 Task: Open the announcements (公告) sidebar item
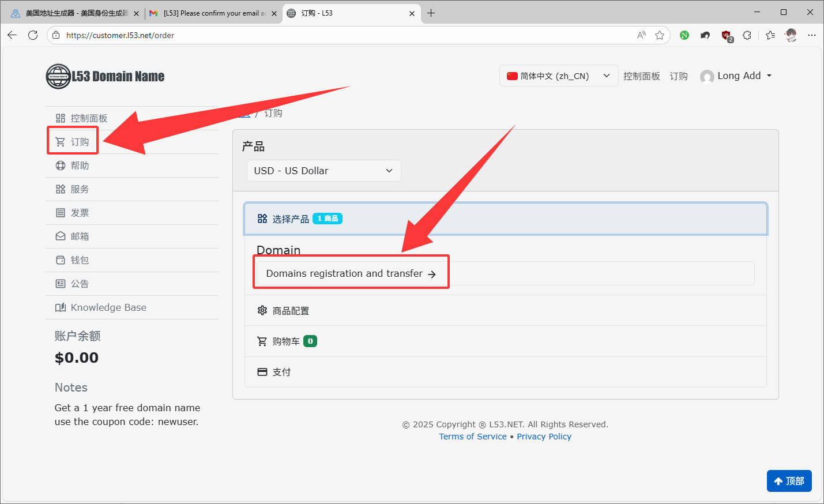[79, 284]
